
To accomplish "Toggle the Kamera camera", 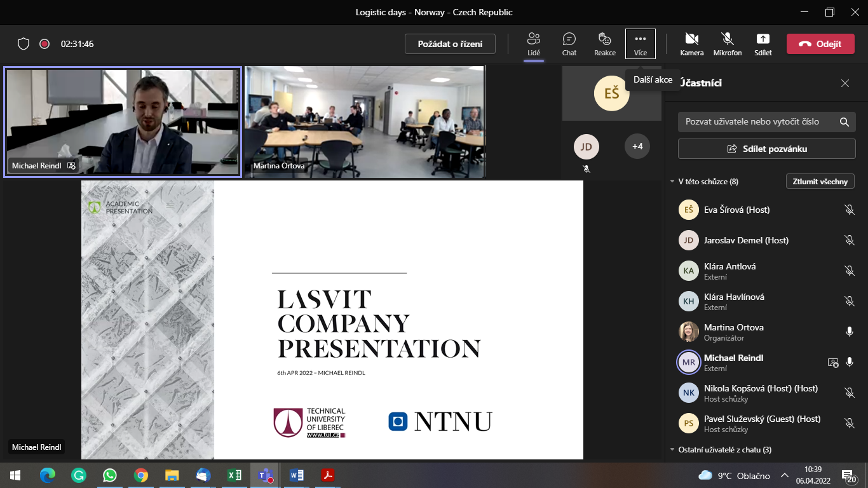I will pyautogui.click(x=692, y=44).
